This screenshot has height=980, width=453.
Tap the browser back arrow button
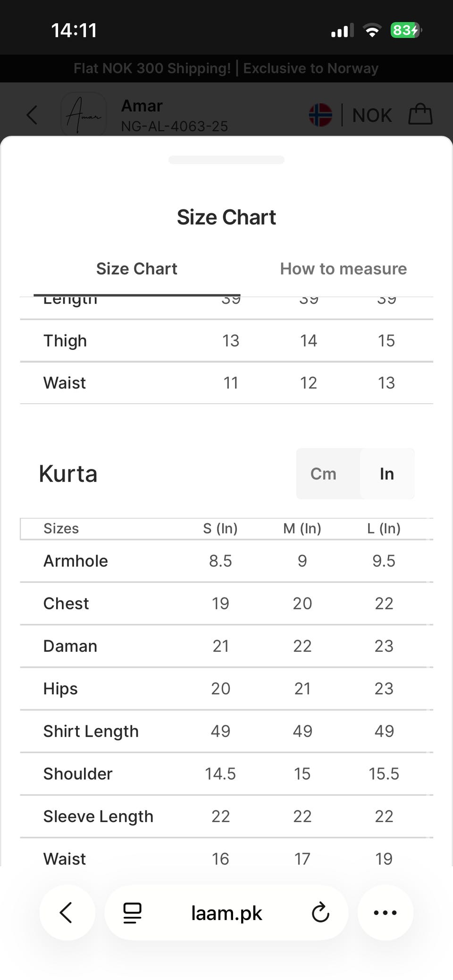tap(67, 913)
